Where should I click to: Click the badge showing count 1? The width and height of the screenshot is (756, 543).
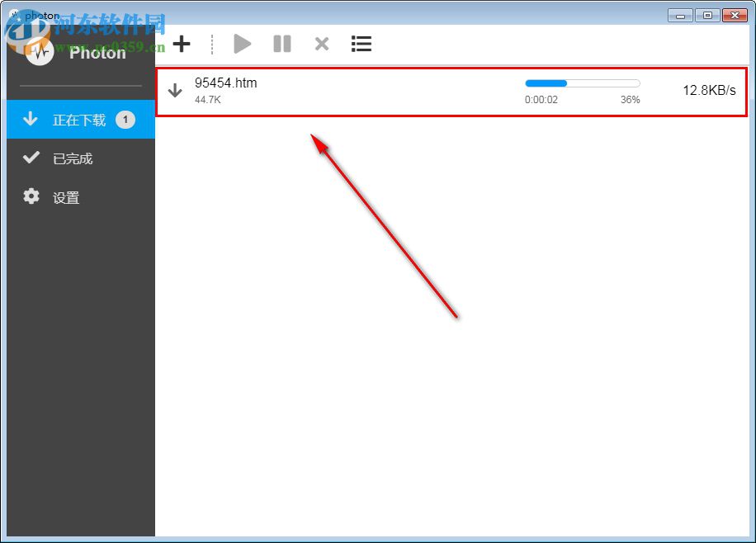coord(125,119)
